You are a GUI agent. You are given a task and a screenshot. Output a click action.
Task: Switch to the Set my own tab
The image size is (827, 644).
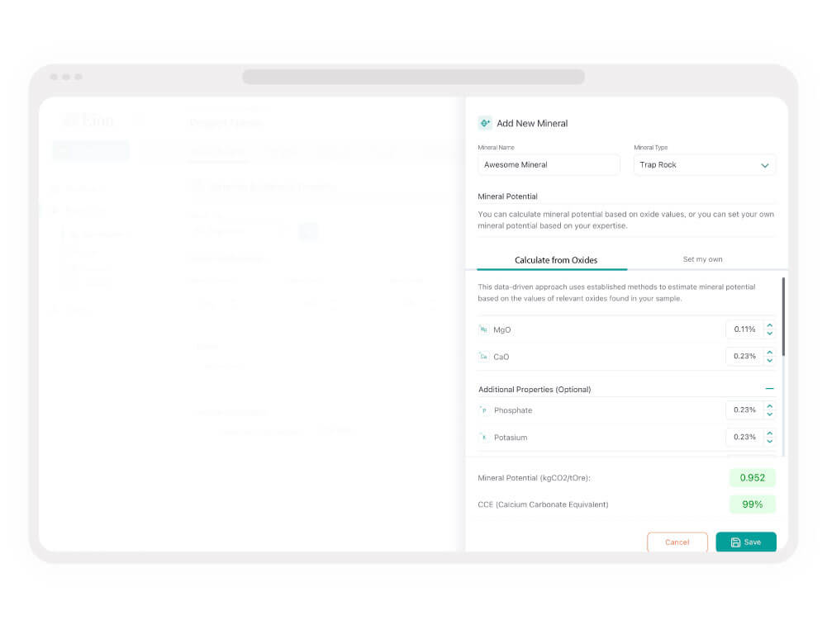point(702,259)
